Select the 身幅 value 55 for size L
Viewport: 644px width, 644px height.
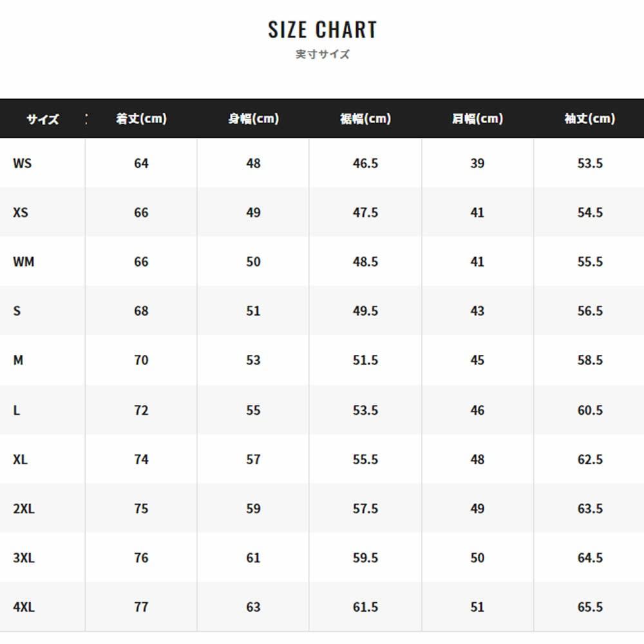tap(253, 410)
